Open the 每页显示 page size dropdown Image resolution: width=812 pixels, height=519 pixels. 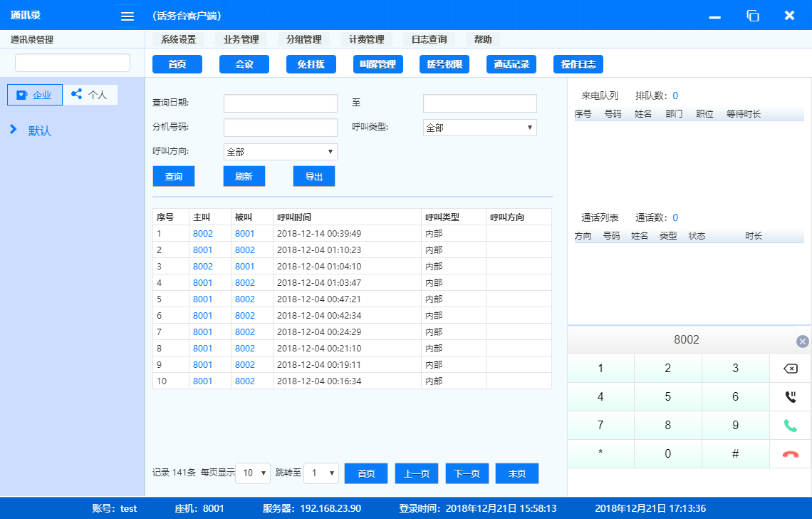tap(253, 473)
